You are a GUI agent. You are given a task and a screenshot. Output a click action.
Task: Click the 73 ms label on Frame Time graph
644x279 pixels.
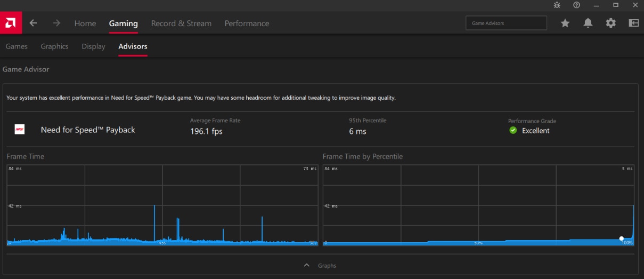click(x=310, y=169)
